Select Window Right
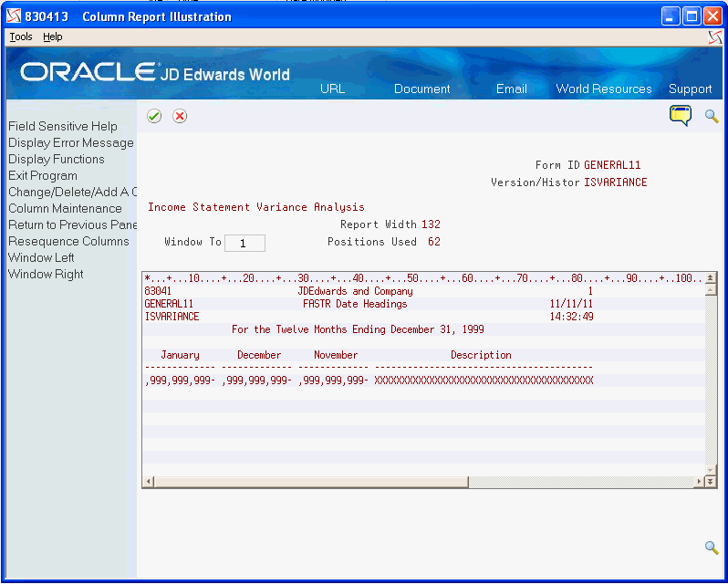Image resolution: width=728 pixels, height=584 pixels. (x=46, y=274)
